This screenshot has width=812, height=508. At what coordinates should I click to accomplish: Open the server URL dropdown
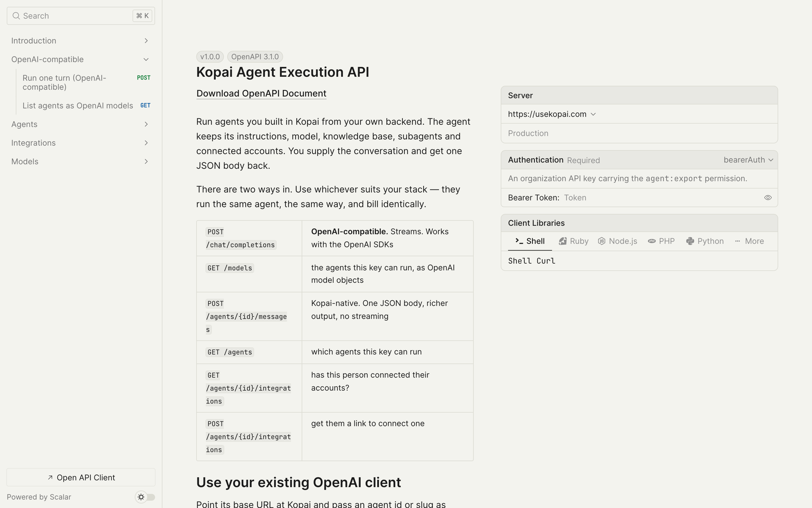(552, 114)
